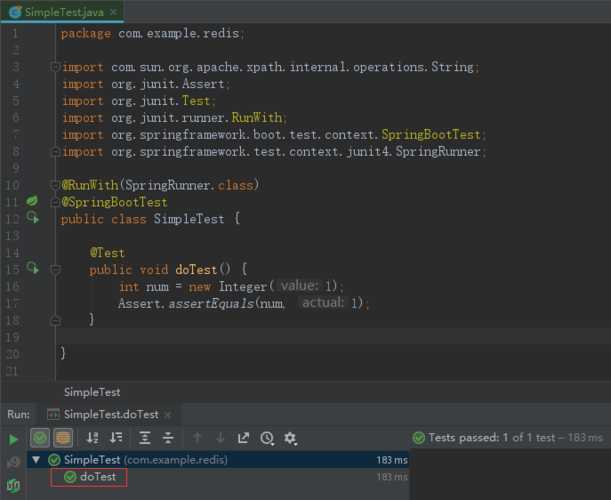Click run gutter icon beside doTest method
Image resolution: width=611 pixels, height=500 pixels.
[x=32, y=269]
